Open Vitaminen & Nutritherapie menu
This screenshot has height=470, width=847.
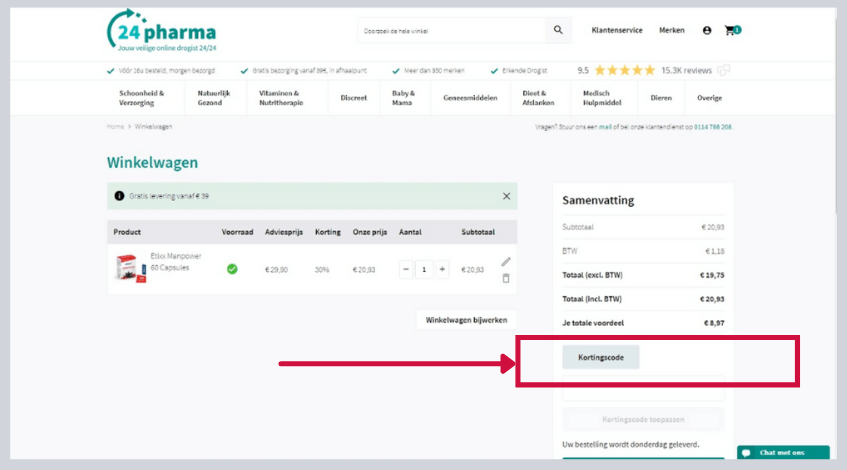(x=280, y=98)
